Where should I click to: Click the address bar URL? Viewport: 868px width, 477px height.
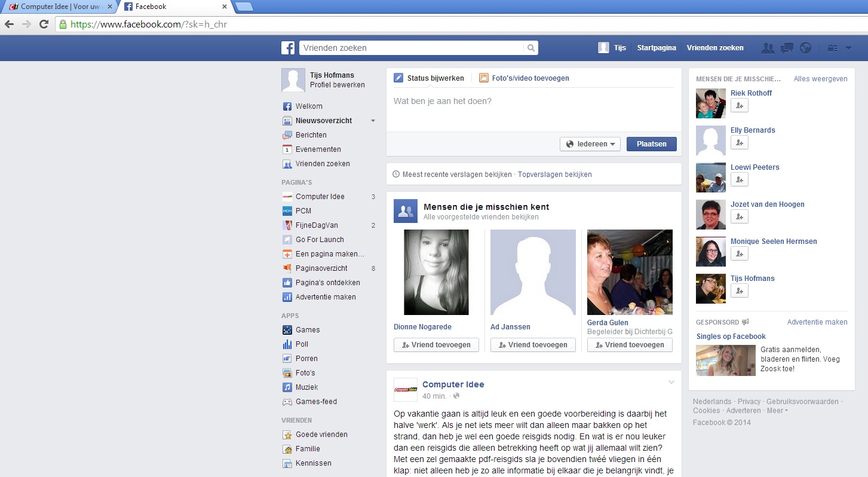(149, 25)
